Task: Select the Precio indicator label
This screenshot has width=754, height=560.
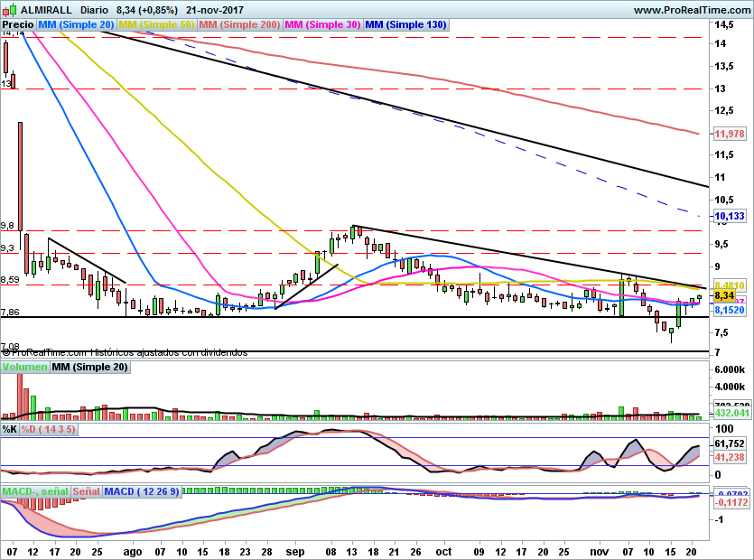Action: 18,25
